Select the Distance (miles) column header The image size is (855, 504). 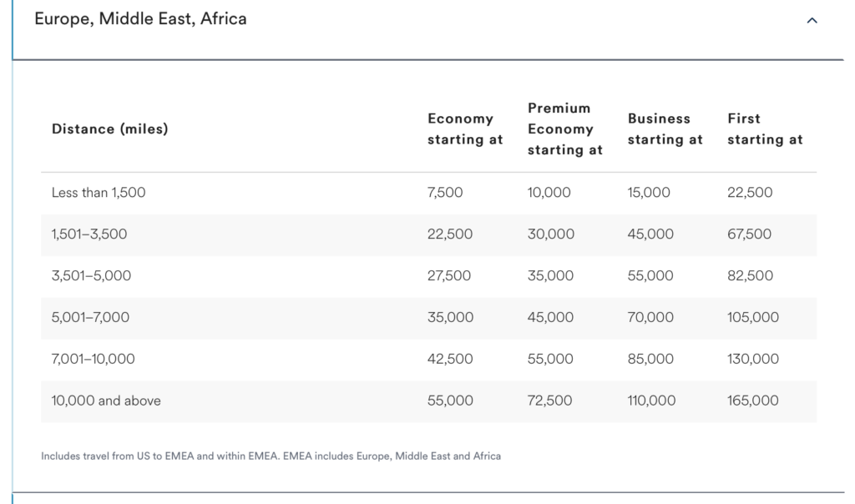click(110, 129)
